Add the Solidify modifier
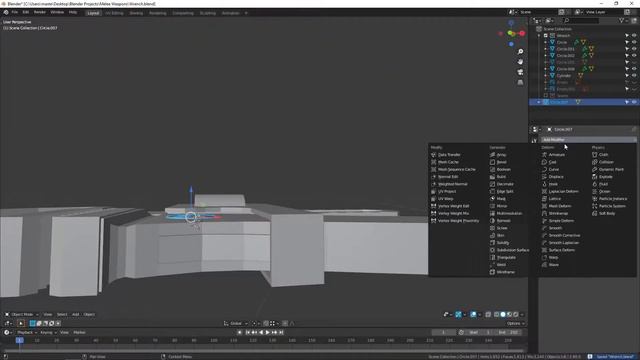The height and width of the screenshot is (360, 640). coord(500,243)
